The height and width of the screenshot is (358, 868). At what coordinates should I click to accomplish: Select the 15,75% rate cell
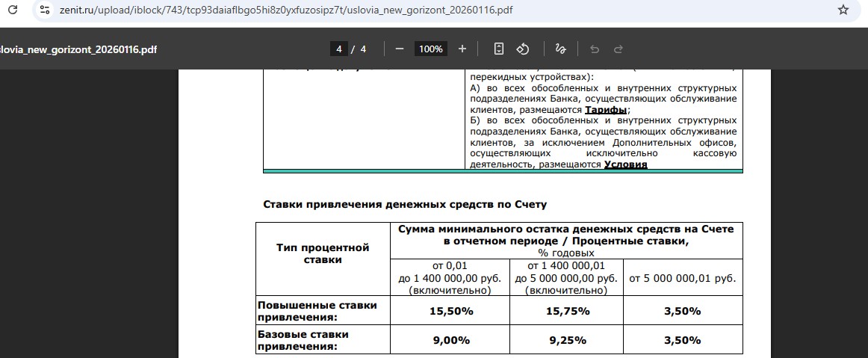coord(565,311)
